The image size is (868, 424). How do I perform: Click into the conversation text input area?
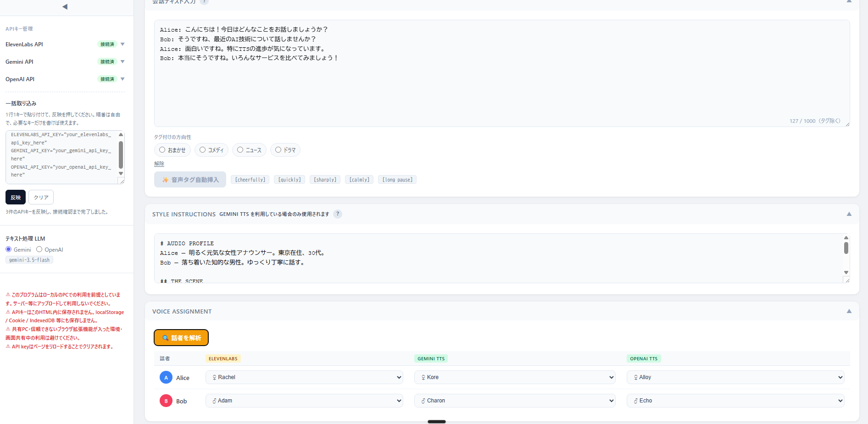(x=502, y=73)
